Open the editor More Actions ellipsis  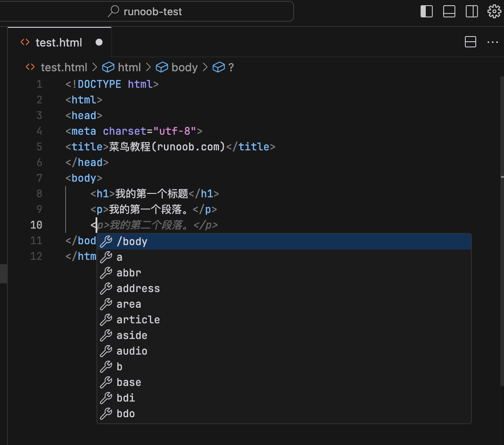point(492,42)
